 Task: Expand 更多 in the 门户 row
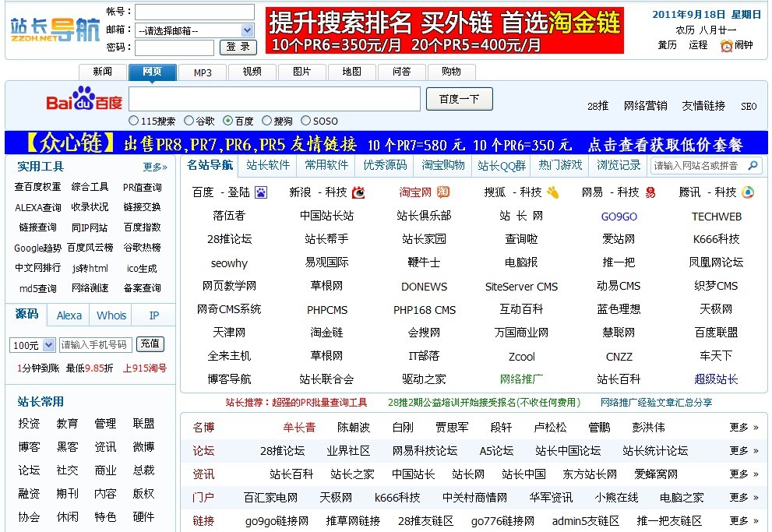point(744,497)
